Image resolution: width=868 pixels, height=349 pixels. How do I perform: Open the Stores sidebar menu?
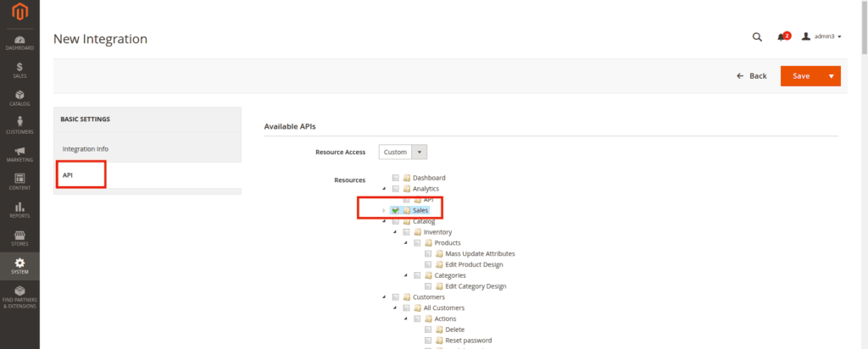(x=19, y=238)
